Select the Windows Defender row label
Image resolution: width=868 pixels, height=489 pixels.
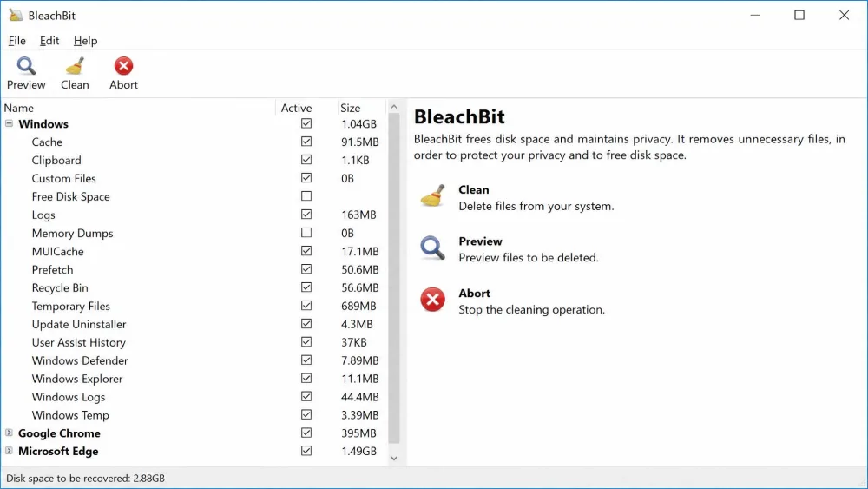coord(80,360)
